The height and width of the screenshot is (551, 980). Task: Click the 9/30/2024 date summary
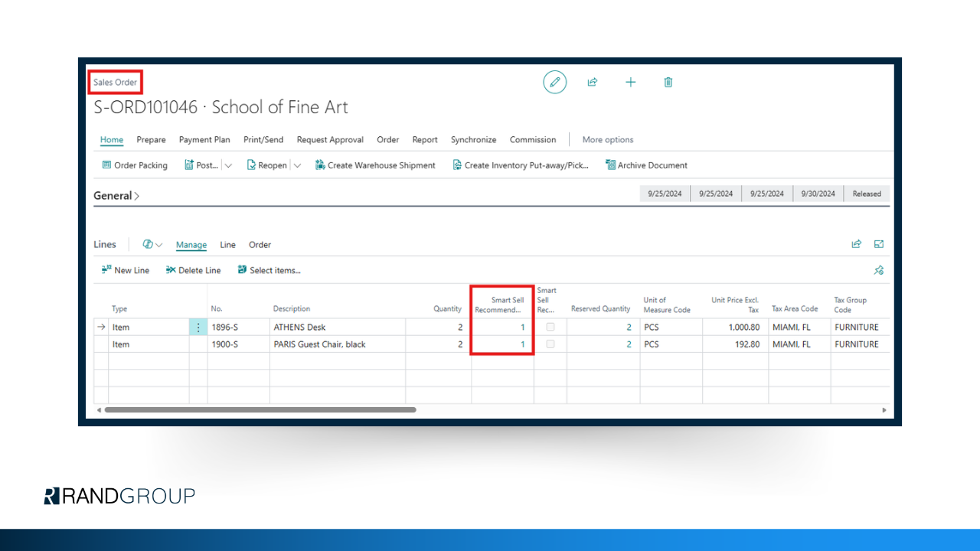point(818,194)
